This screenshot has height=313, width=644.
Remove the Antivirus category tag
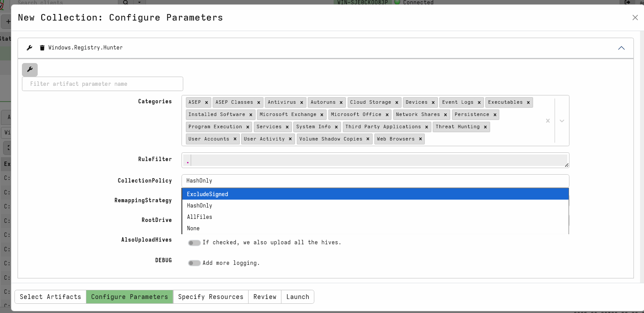click(302, 102)
